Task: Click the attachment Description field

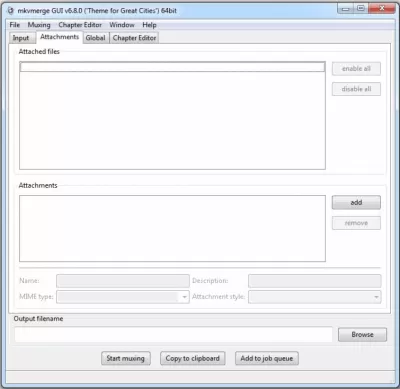Action: click(315, 281)
